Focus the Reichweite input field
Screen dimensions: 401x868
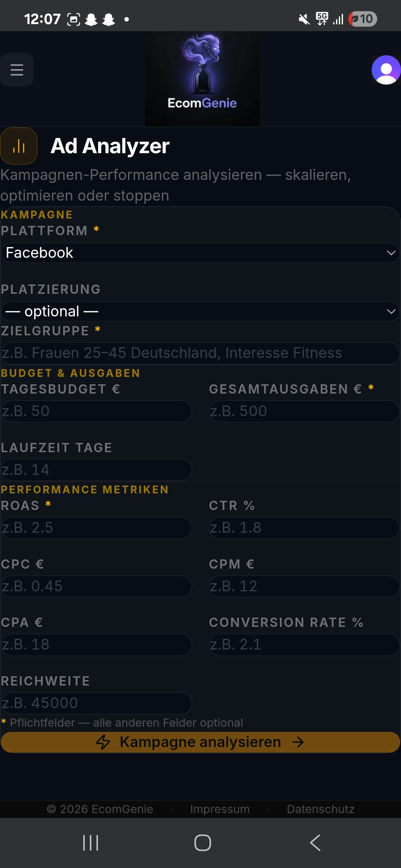click(97, 703)
